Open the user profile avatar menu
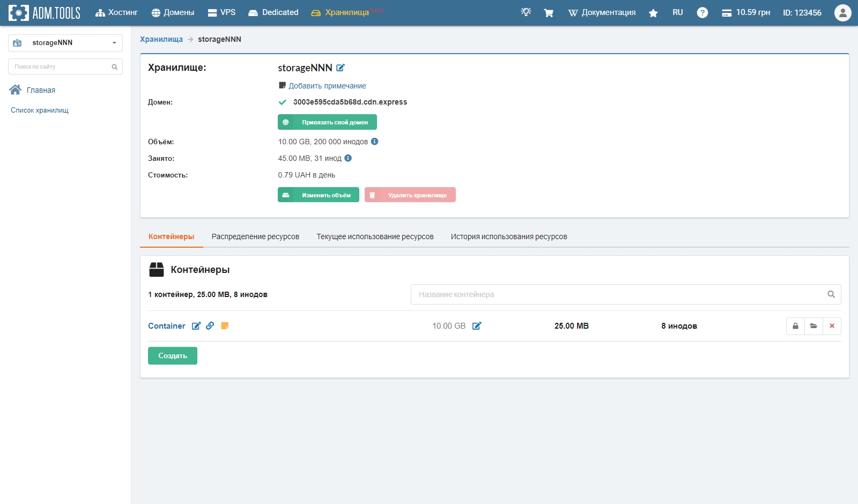This screenshot has height=504, width=858. click(x=843, y=12)
